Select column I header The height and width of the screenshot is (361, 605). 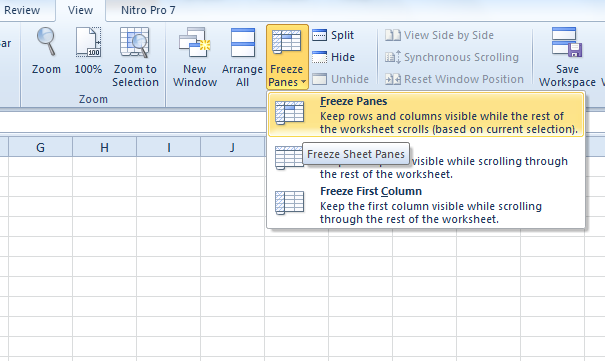coord(169,147)
